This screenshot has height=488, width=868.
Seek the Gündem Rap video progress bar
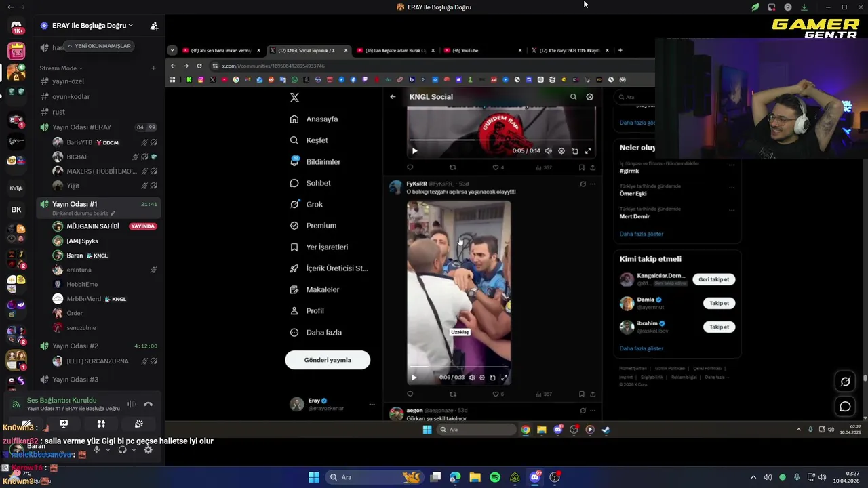pyautogui.click(x=501, y=140)
